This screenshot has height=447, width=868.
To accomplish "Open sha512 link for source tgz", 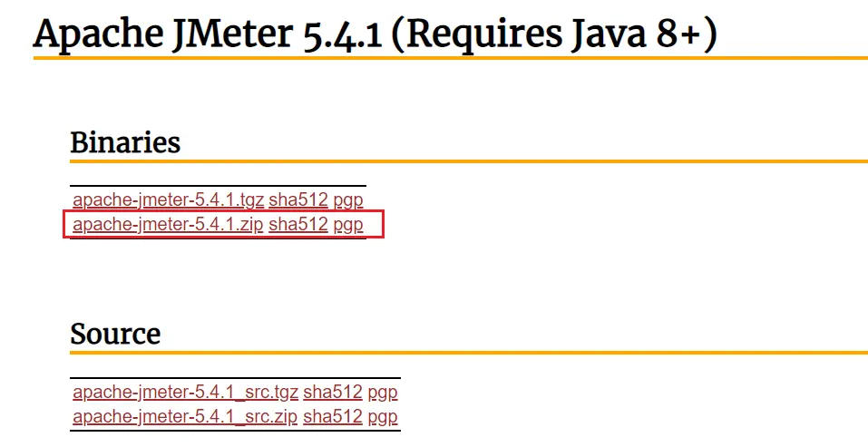I will 333,393.
